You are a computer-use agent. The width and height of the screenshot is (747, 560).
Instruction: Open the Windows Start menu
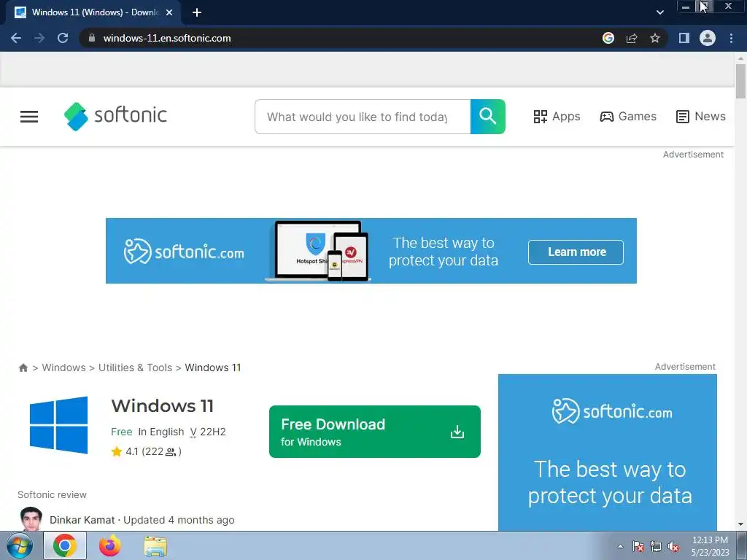[19, 545]
